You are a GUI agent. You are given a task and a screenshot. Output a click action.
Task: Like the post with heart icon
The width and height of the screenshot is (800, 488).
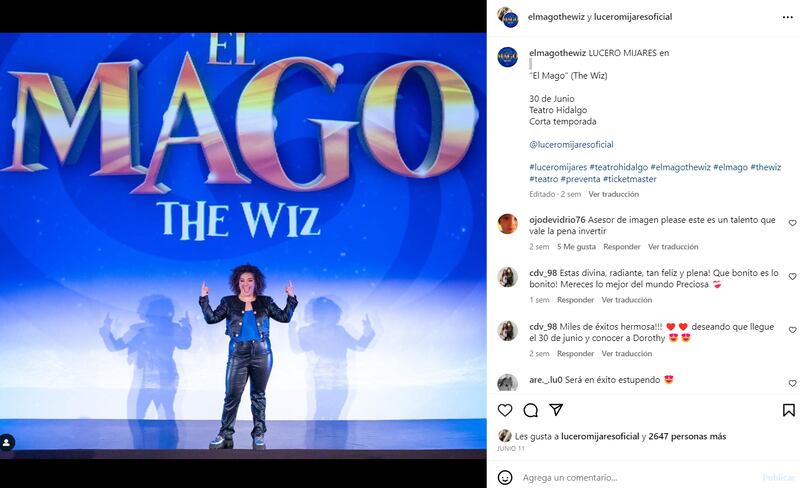(505, 410)
